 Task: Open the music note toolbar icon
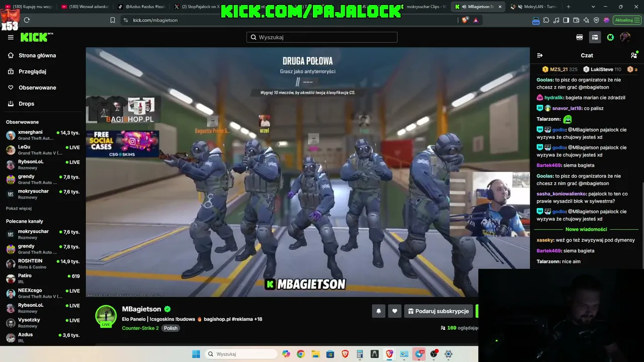[x=556, y=20]
